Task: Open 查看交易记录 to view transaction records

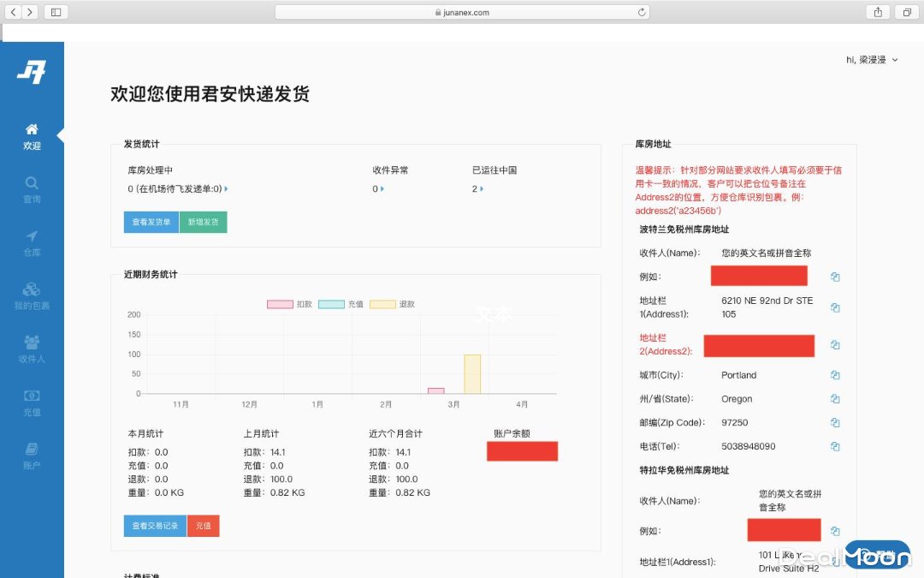Action: pyautogui.click(x=154, y=527)
